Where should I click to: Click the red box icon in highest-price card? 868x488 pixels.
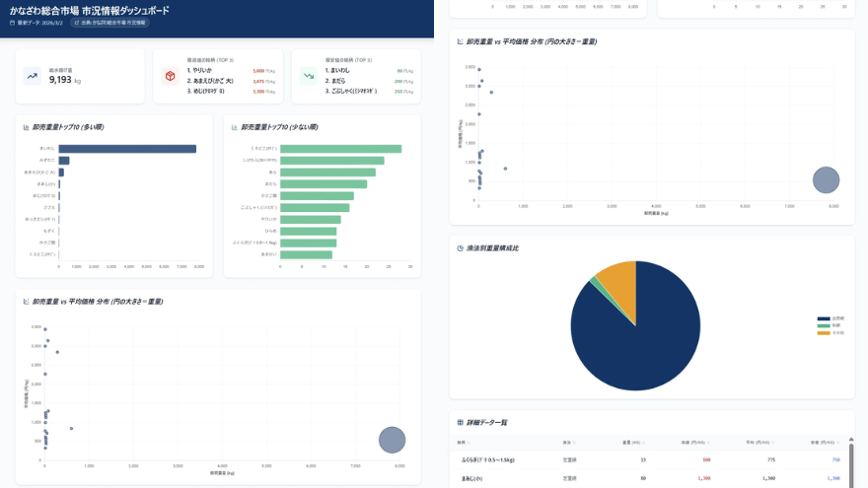point(170,76)
